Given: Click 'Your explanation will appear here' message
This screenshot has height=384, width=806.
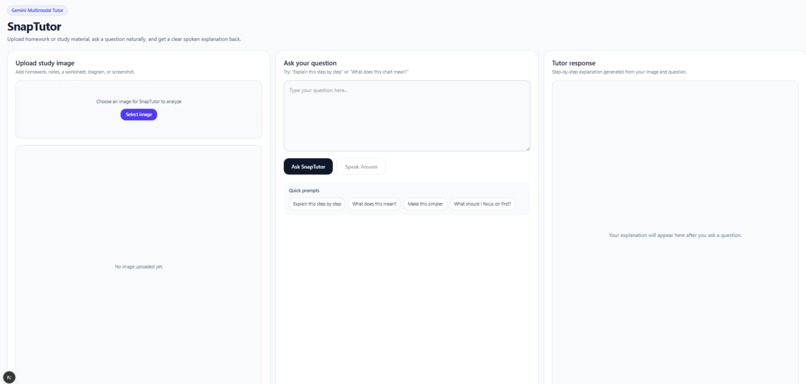Looking at the screenshot, I should [x=675, y=235].
